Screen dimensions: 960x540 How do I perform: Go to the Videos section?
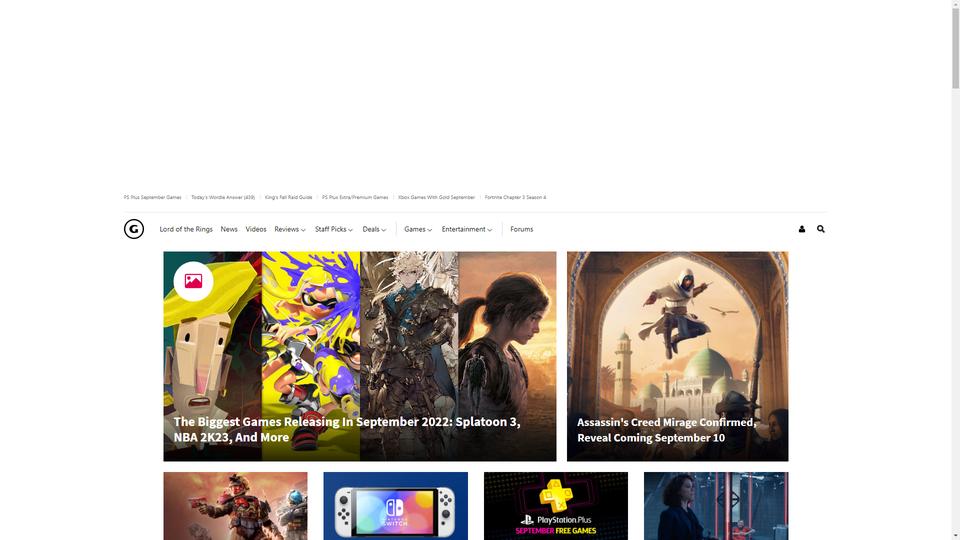coord(256,229)
